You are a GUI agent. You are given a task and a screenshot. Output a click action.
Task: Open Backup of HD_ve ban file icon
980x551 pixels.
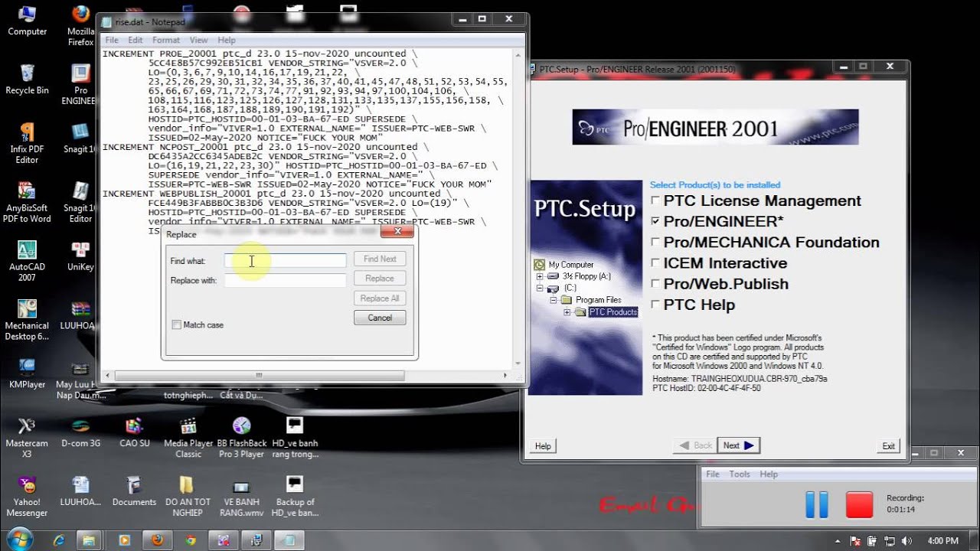tap(295, 496)
